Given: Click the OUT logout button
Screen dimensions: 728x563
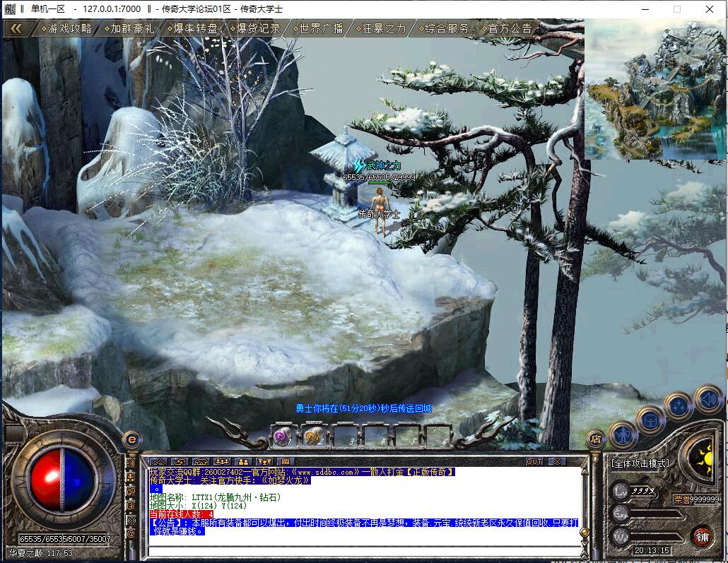Looking at the screenshot, I should click(534, 462).
